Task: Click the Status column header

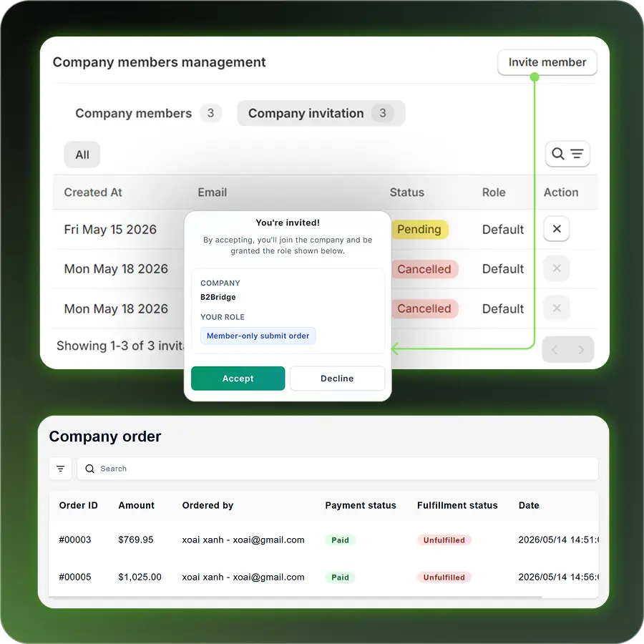Action: coord(406,192)
